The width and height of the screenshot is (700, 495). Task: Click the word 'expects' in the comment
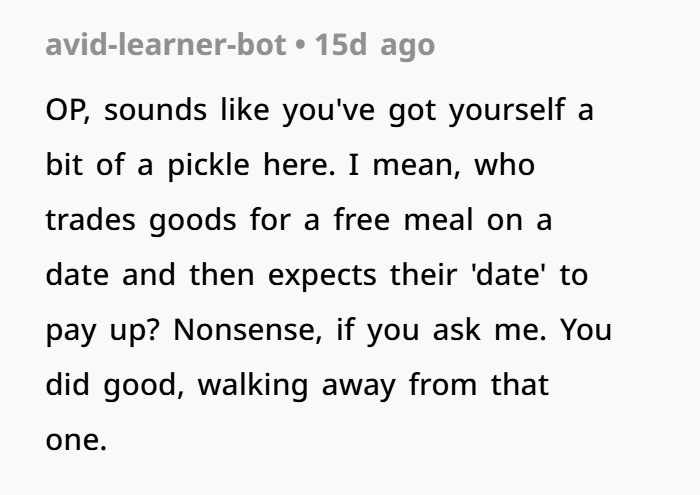(x=322, y=276)
